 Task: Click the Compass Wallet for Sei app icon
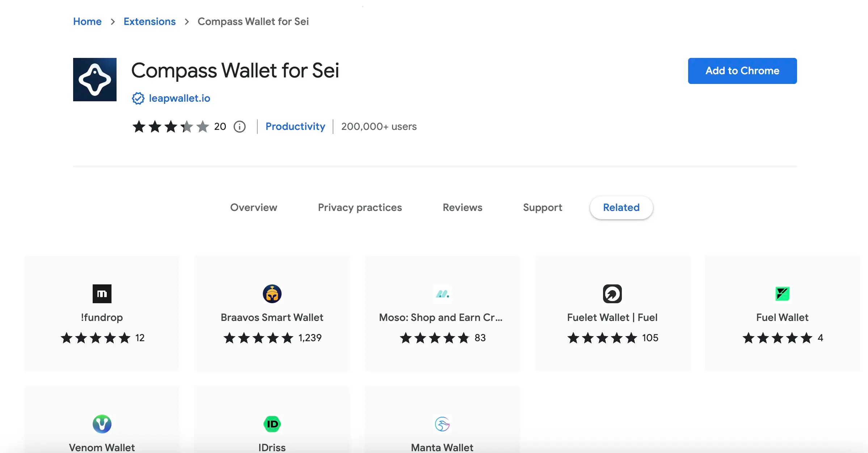click(95, 79)
